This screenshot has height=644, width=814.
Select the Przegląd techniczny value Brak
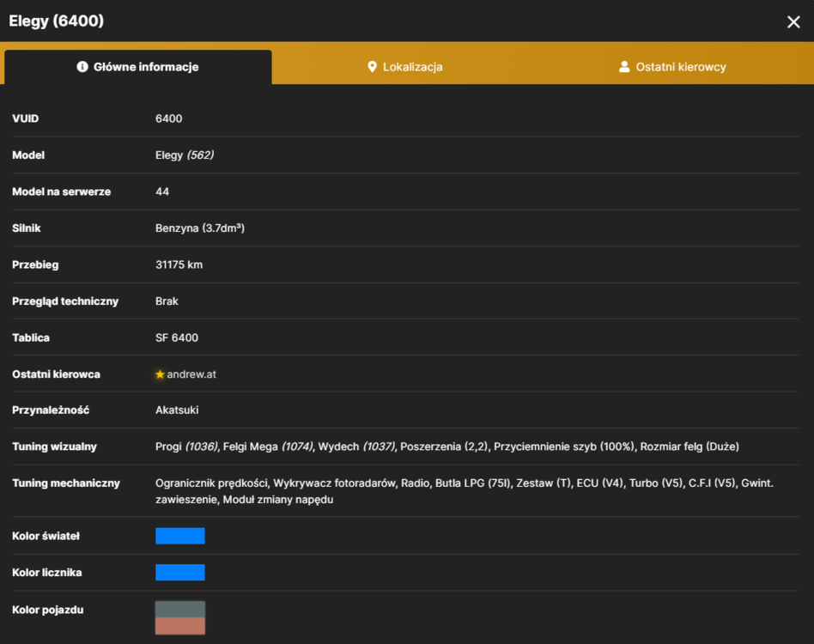coord(167,301)
